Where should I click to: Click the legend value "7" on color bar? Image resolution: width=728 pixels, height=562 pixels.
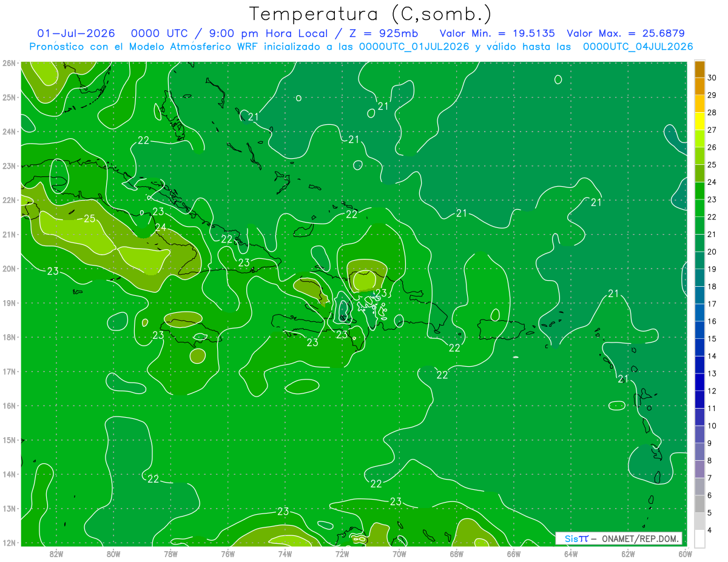(710, 478)
